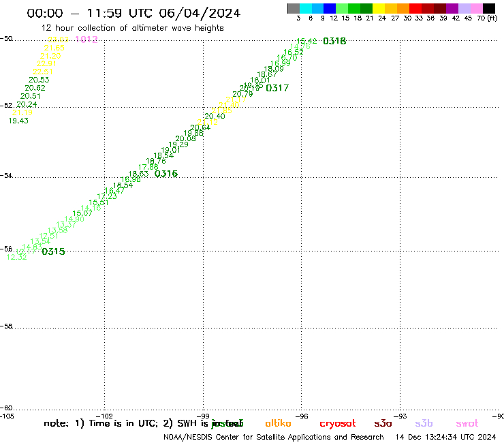Viewport: 504px width, 443px height.
Task: Click the gray 3 ft legend swatch
Action: [x=294, y=8]
